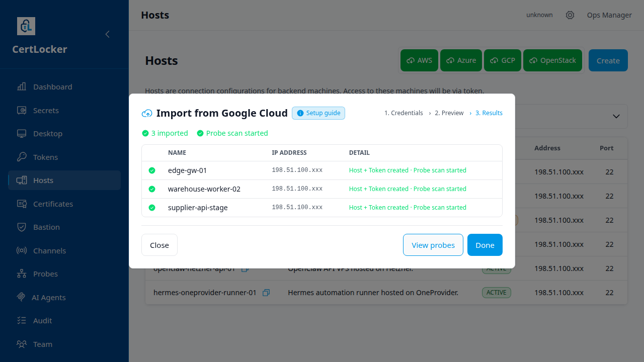Import hosts from AWS

click(x=420, y=60)
